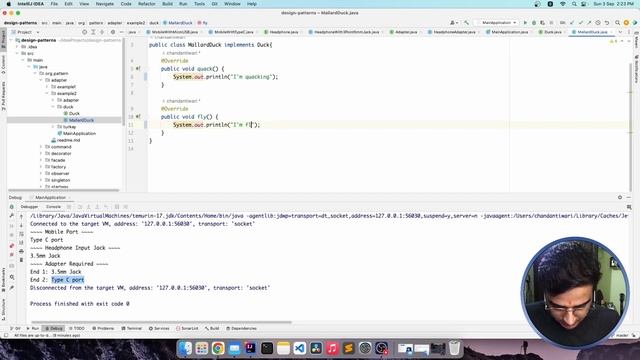Click the Wi-Fi icon in macOS menu bar
The width and height of the screenshot is (640, 360).
pos(563,4)
